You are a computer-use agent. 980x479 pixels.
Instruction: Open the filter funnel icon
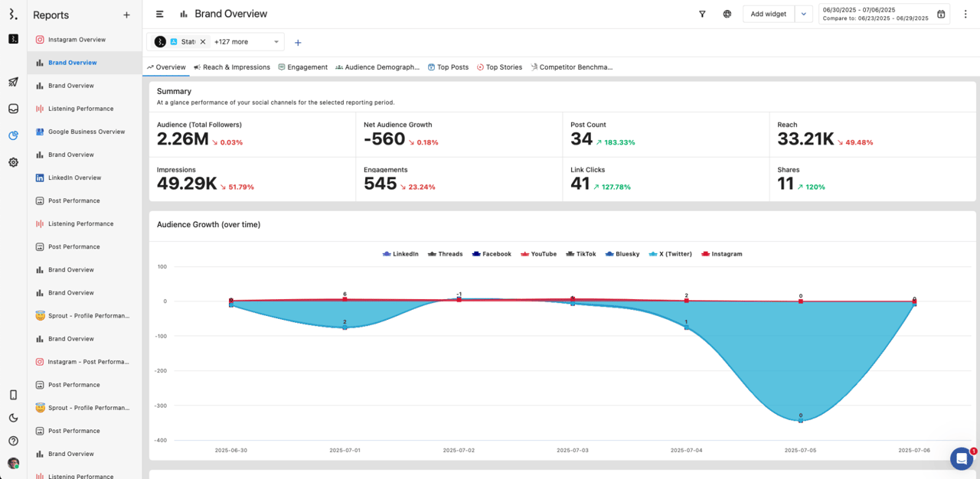[702, 14]
